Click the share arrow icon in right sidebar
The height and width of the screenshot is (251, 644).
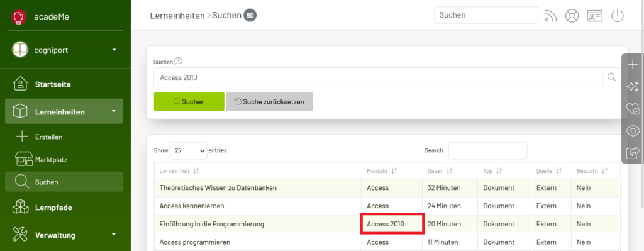[633, 153]
